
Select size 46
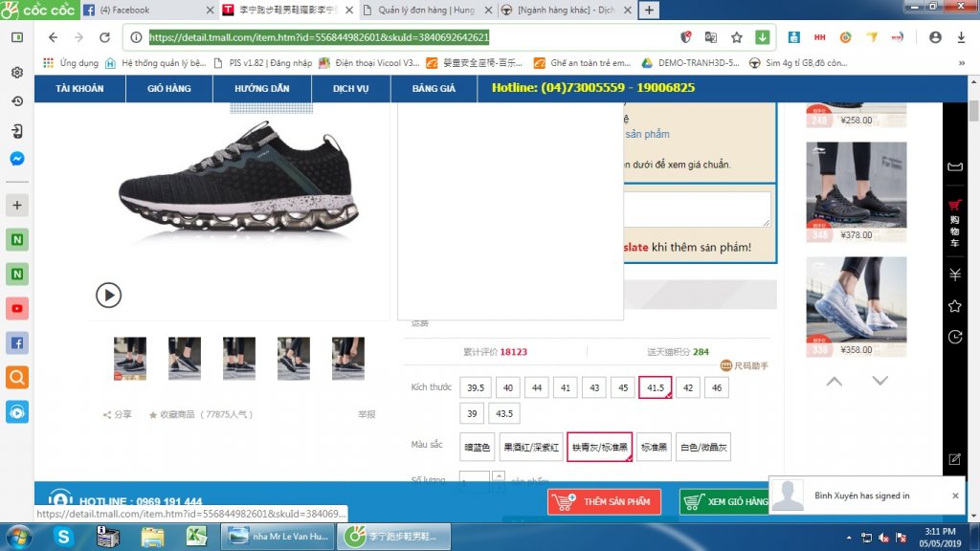pyautogui.click(x=717, y=388)
